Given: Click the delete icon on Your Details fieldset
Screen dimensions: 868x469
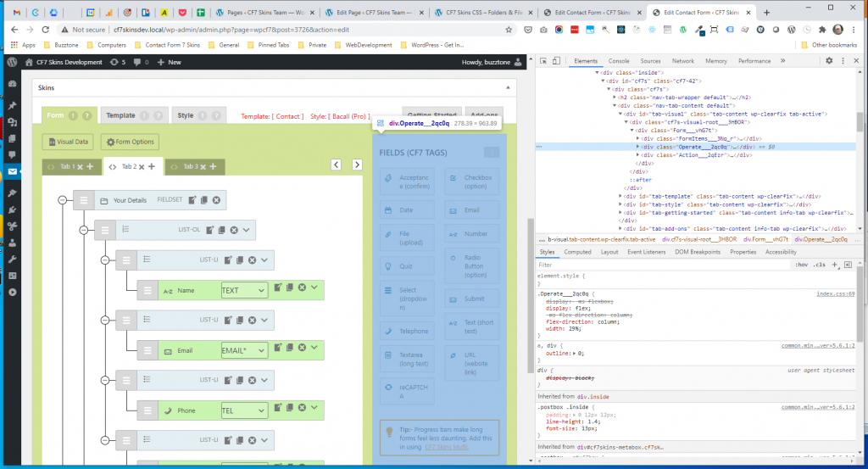Looking at the screenshot, I should tap(216, 200).
